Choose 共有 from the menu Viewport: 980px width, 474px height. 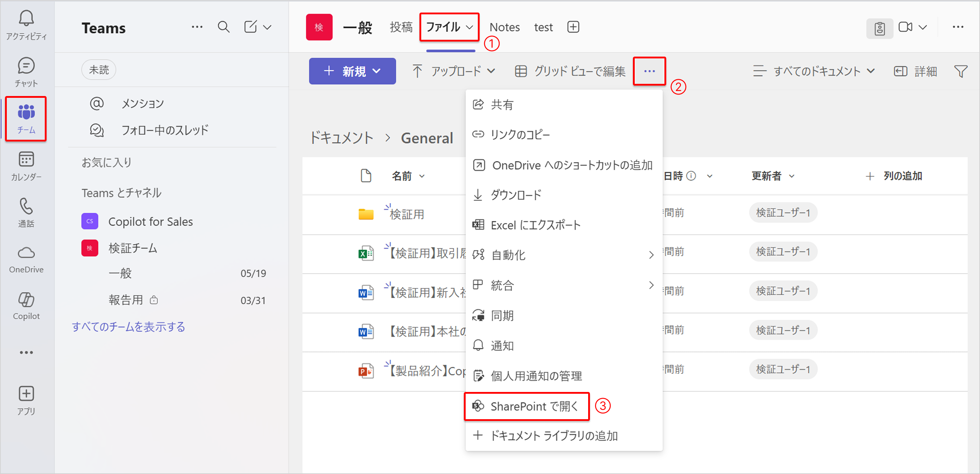pos(564,105)
